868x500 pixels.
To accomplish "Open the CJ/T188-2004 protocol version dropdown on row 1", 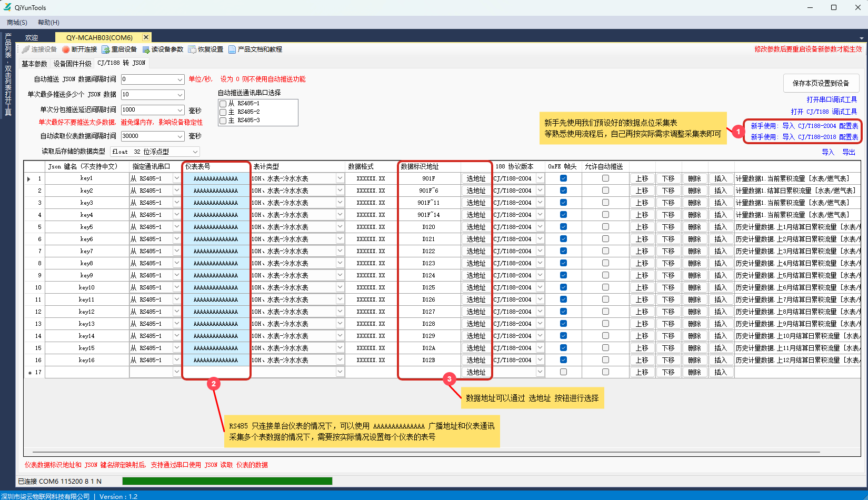I will [540, 178].
